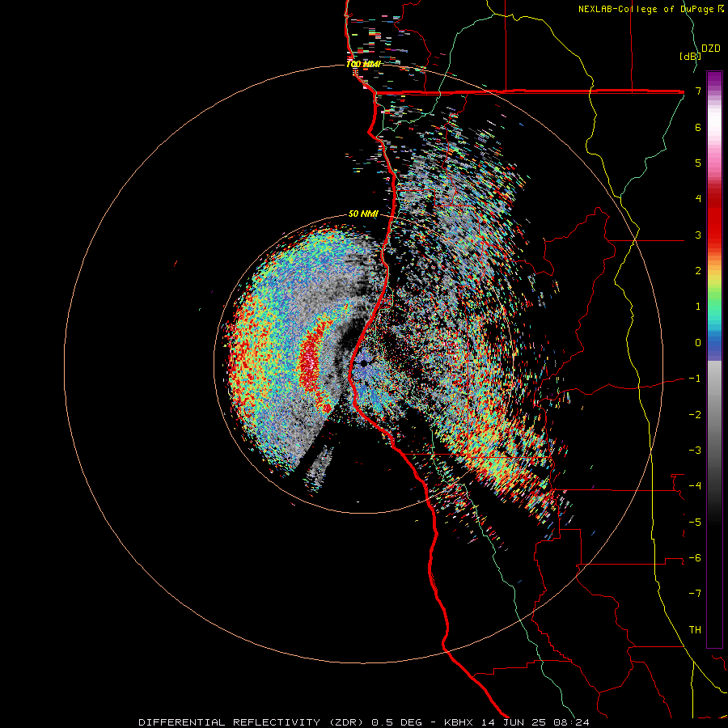
Task: Click the legend value 3
Action: (698, 235)
